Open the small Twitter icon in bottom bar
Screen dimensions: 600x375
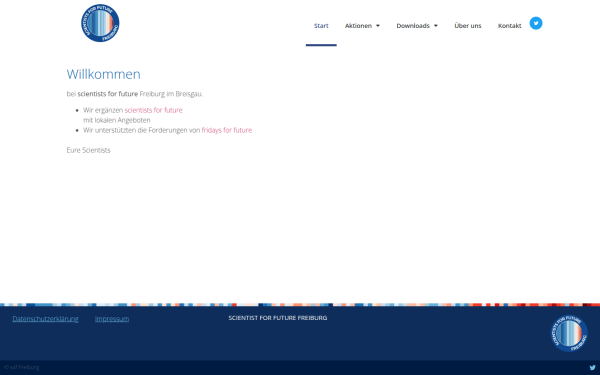pos(592,368)
